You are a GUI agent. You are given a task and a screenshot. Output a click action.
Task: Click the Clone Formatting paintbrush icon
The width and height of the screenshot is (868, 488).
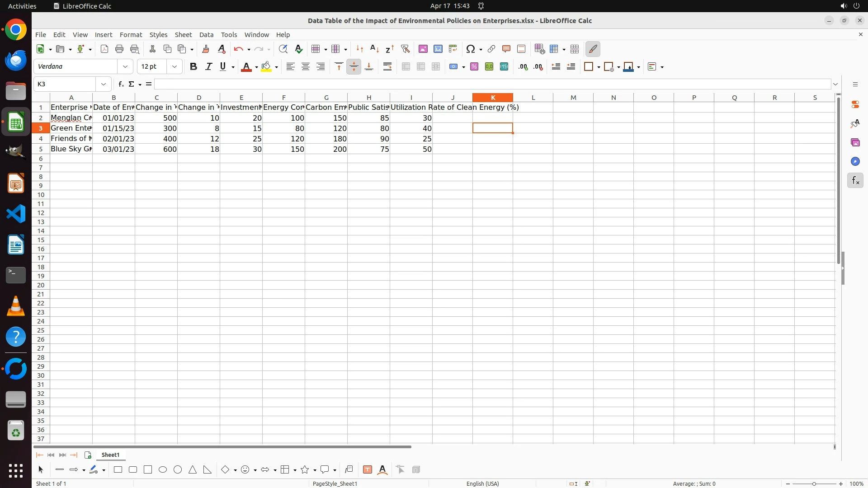(x=206, y=49)
